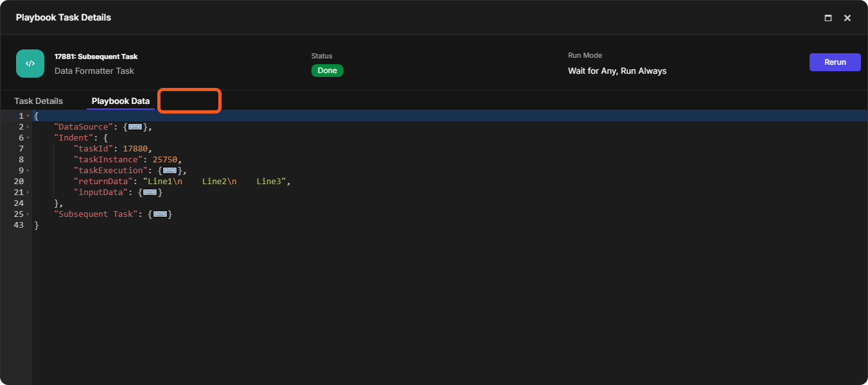Click the folded placeholder after "taskExecution"
The height and width of the screenshot is (385, 868).
click(169, 171)
